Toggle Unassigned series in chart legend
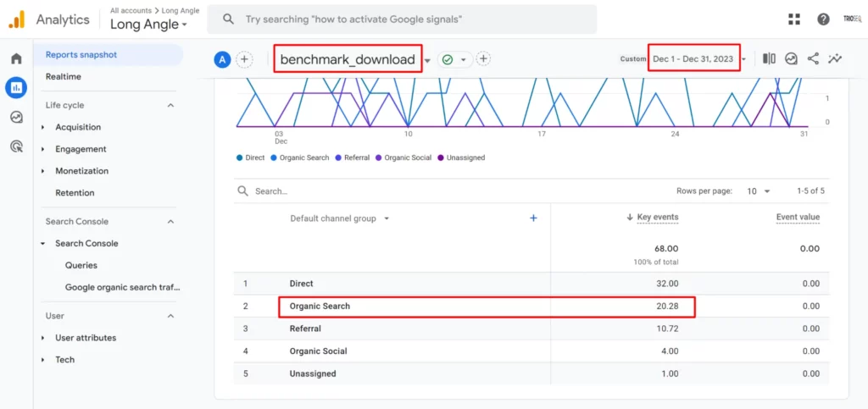 pos(461,158)
